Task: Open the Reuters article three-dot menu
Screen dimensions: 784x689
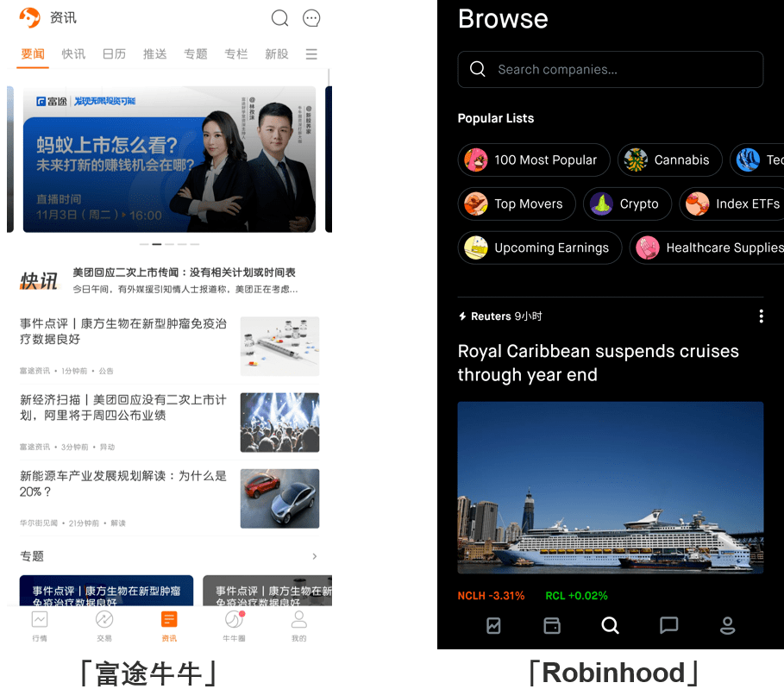Action: (761, 316)
